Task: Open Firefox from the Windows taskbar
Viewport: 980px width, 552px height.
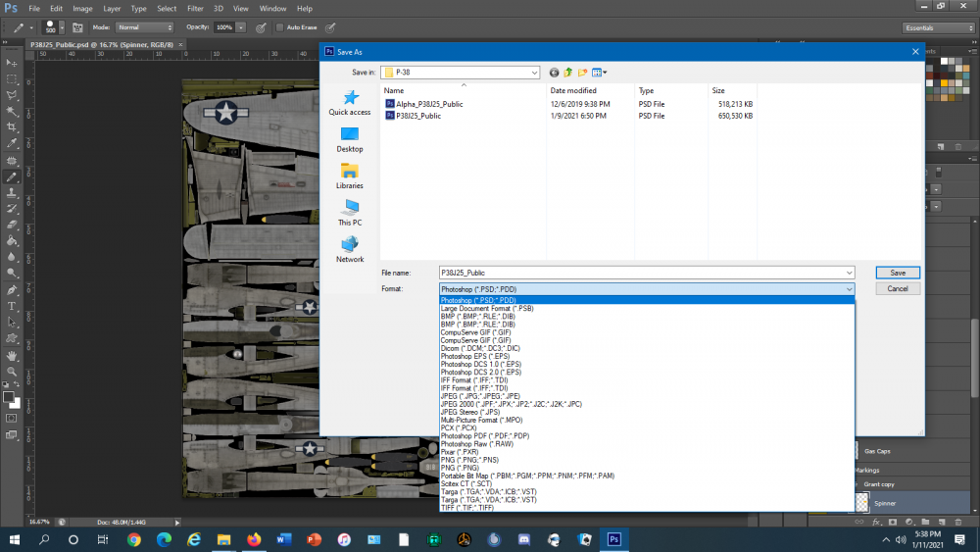Action: [254, 539]
